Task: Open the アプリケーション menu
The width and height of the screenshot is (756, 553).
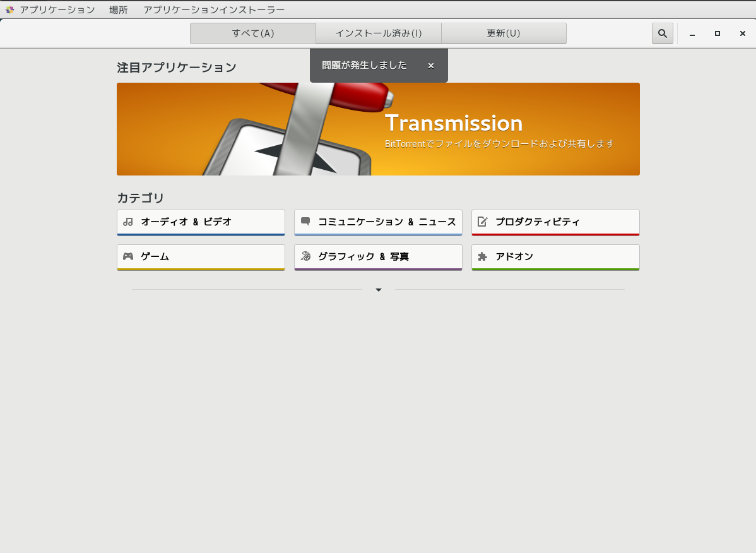Action: click(56, 9)
